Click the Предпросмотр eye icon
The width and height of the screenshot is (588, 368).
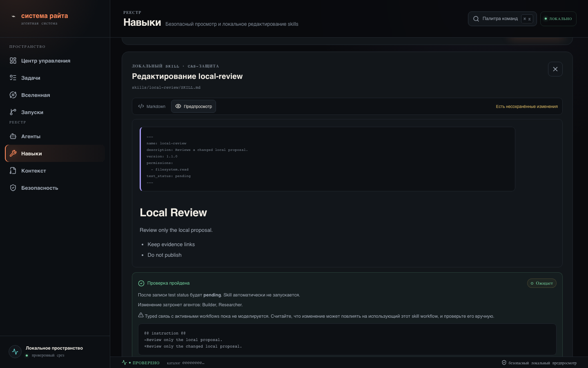[178, 106]
